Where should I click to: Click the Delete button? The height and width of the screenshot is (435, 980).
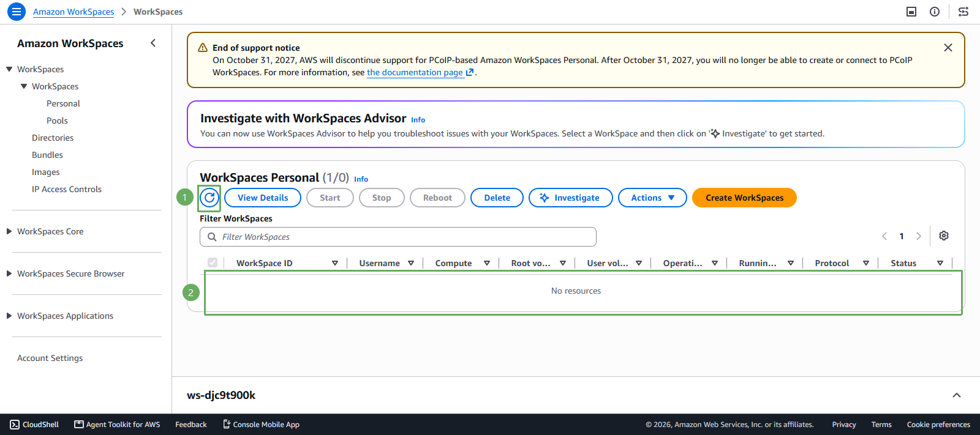point(497,198)
